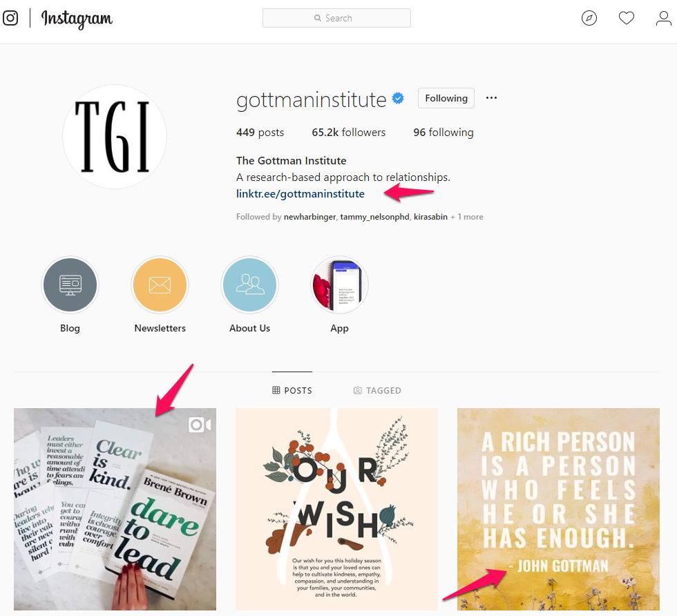677x616 pixels.
Task: Switch to the Posts tab
Action: click(x=292, y=390)
